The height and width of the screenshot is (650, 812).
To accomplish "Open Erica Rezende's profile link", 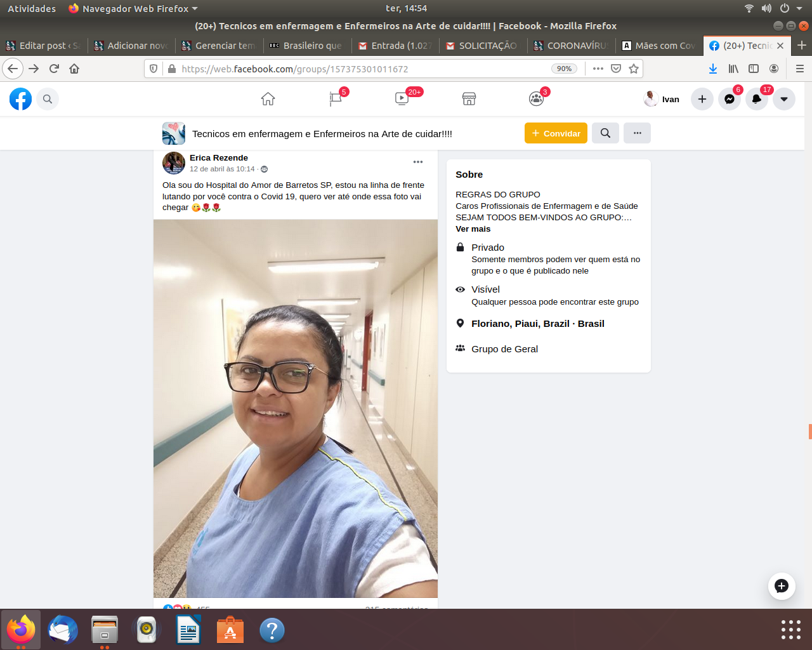I will [219, 158].
